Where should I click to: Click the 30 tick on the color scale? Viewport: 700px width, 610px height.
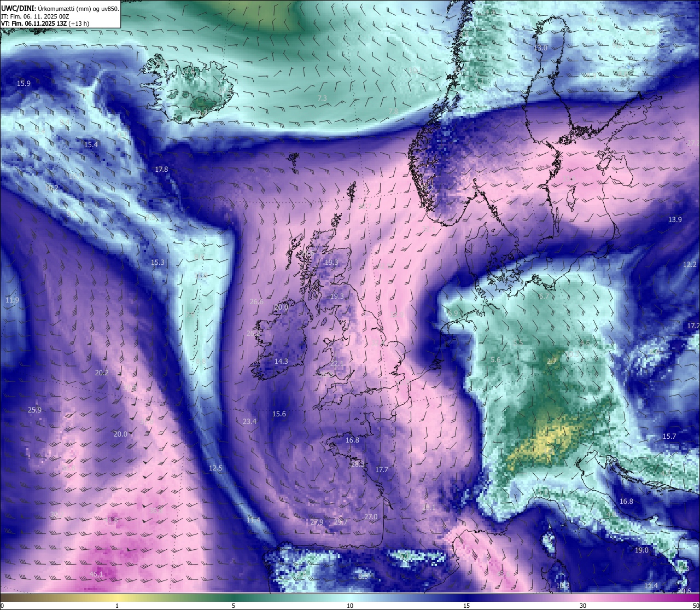pyautogui.click(x=583, y=606)
